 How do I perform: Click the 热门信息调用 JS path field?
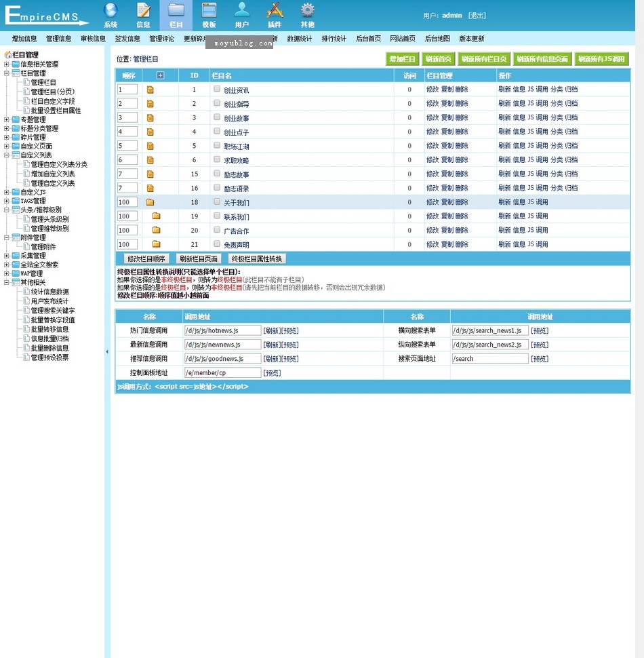pos(222,330)
